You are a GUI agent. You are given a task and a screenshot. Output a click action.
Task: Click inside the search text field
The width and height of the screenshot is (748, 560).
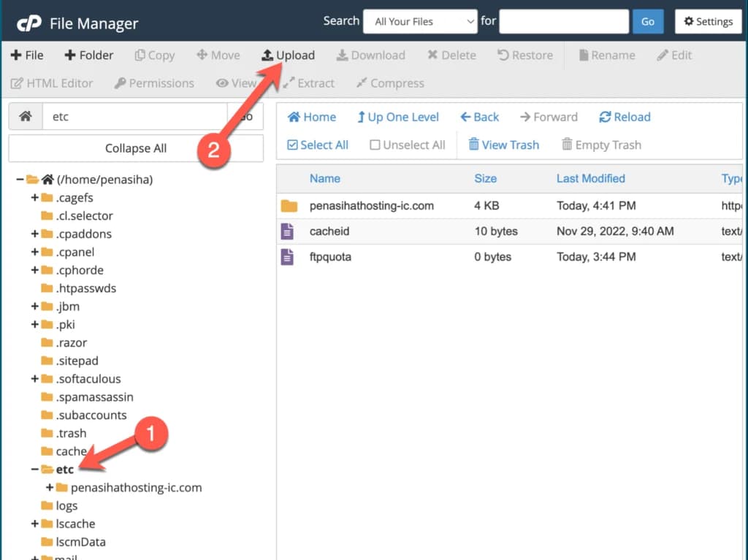point(563,21)
